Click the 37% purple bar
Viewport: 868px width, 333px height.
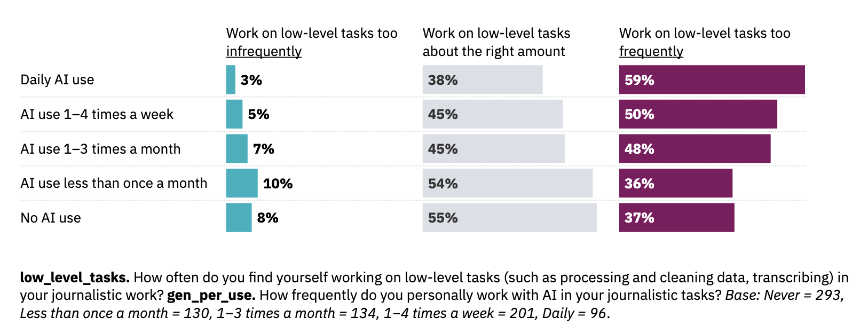[x=676, y=218]
